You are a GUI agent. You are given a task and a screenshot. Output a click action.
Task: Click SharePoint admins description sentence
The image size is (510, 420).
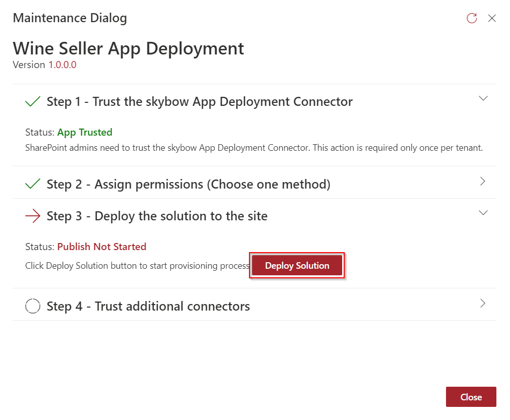253,148
